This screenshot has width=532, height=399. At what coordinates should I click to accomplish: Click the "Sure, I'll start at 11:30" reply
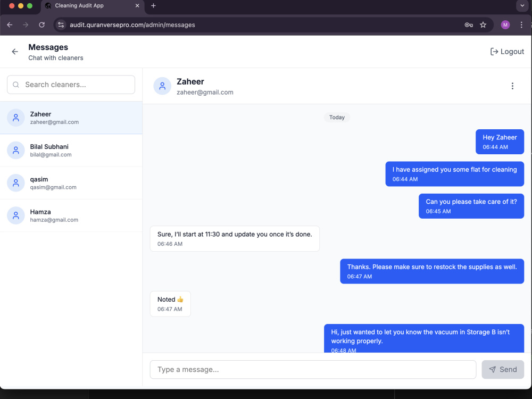point(235,238)
